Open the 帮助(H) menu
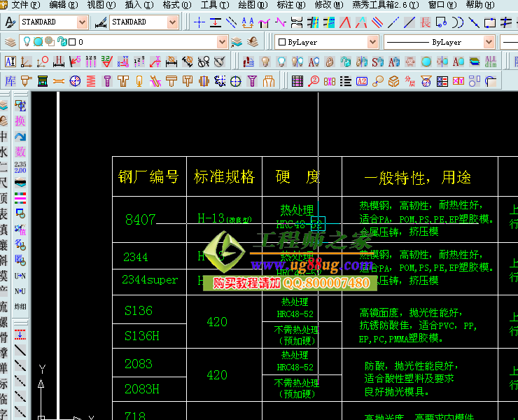This screenshot has height=420, width=518. pos(480,5)
